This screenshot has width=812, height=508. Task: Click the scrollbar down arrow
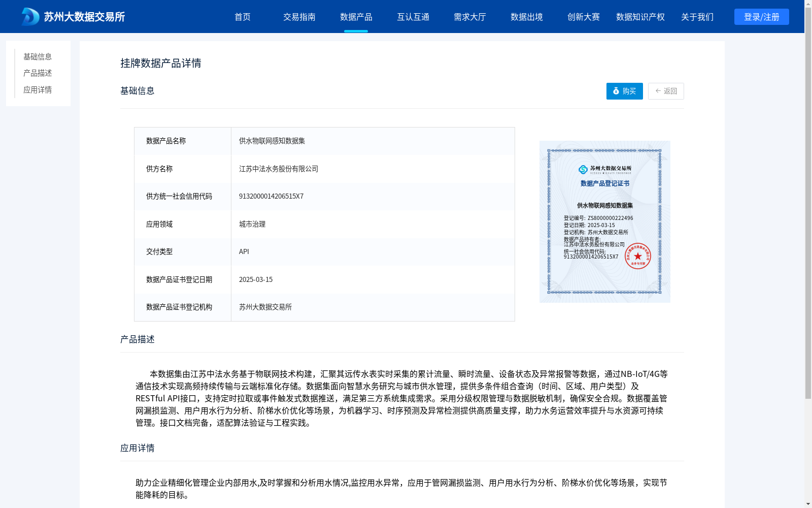pos(808,504)
